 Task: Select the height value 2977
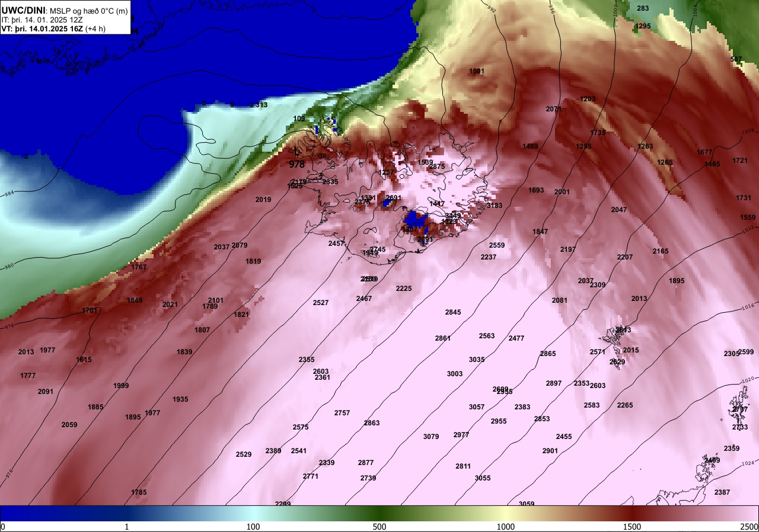(x=461, y=435)
